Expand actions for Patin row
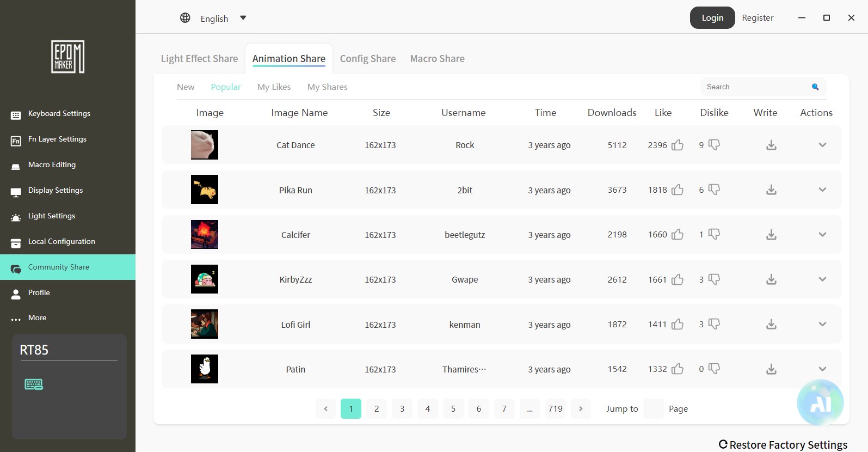Image resolution: width=868 pixels, height=452 pixels. [x=822, y=369]
